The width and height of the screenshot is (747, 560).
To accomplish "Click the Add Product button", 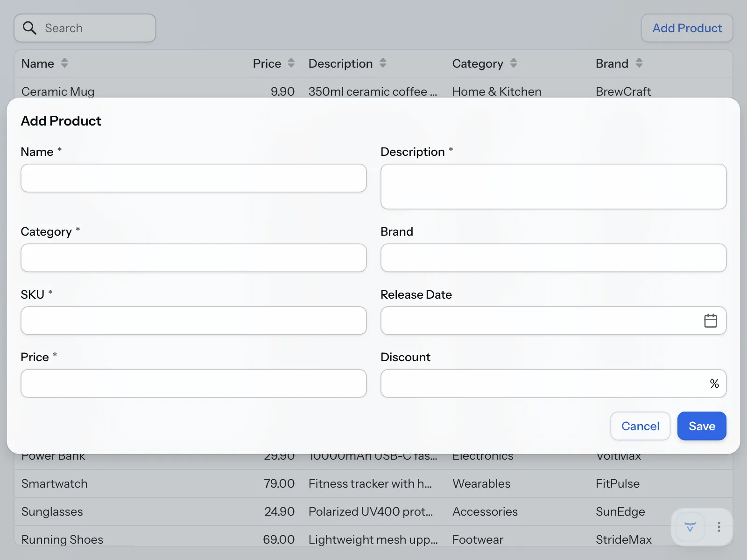I will tap(687, 28).
